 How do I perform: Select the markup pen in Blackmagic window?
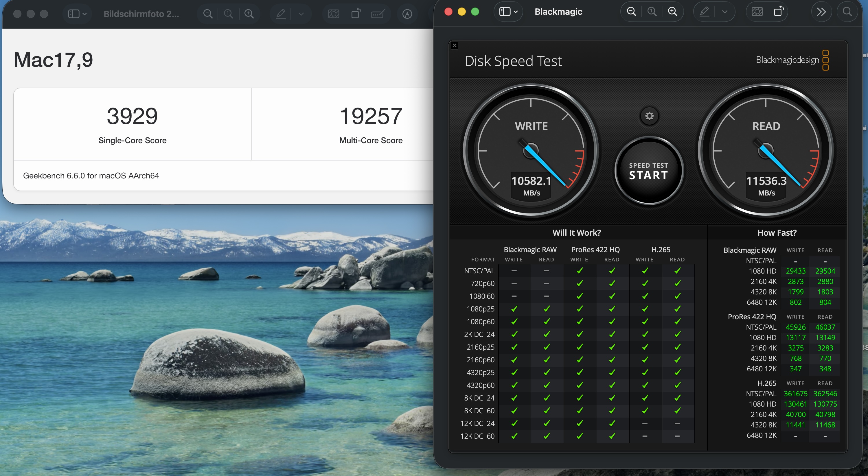(704, 12)
